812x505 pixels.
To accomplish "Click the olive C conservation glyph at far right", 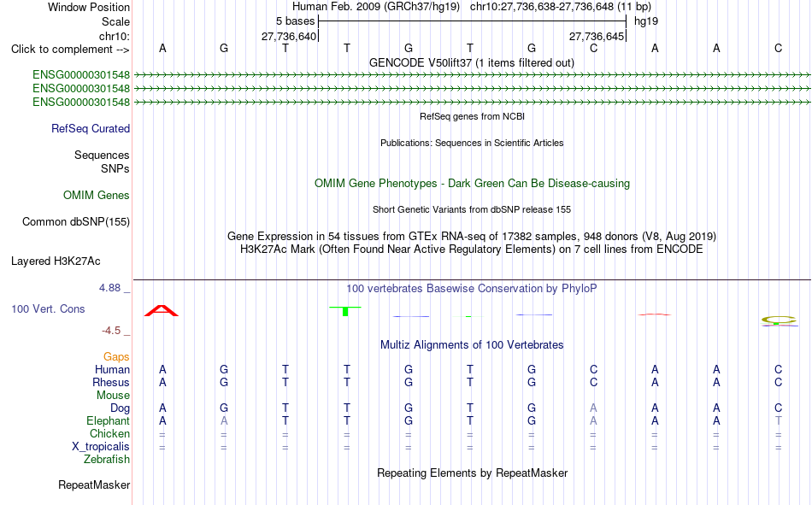I will tap(779, 321).
